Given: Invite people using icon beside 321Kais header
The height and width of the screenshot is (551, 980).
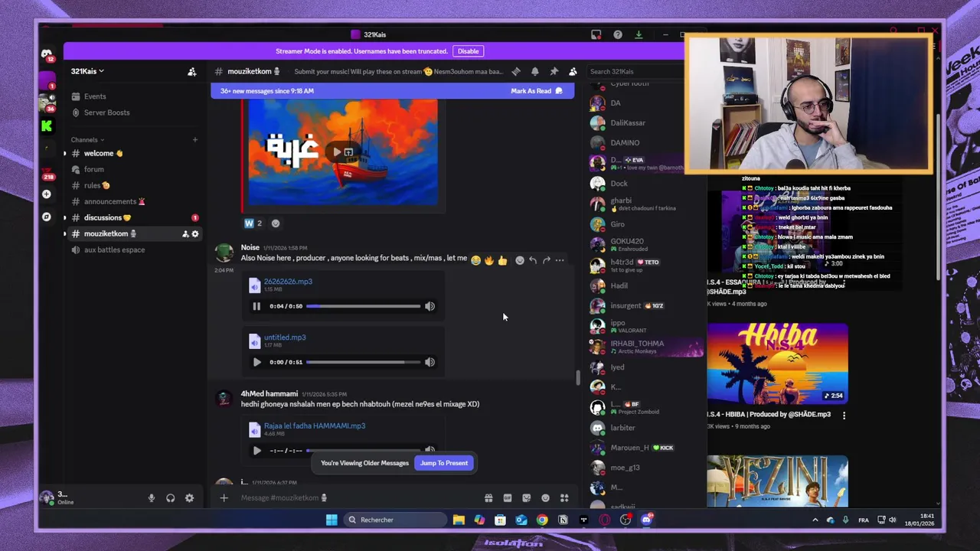Looking at the screenshot, I should 192,71.
